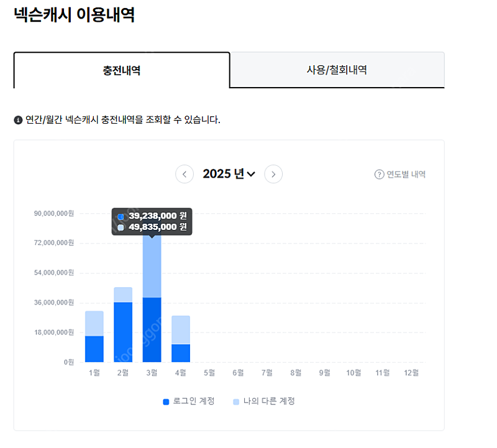
Task: Go to previous year with left arrow
Action: (185, 174)
